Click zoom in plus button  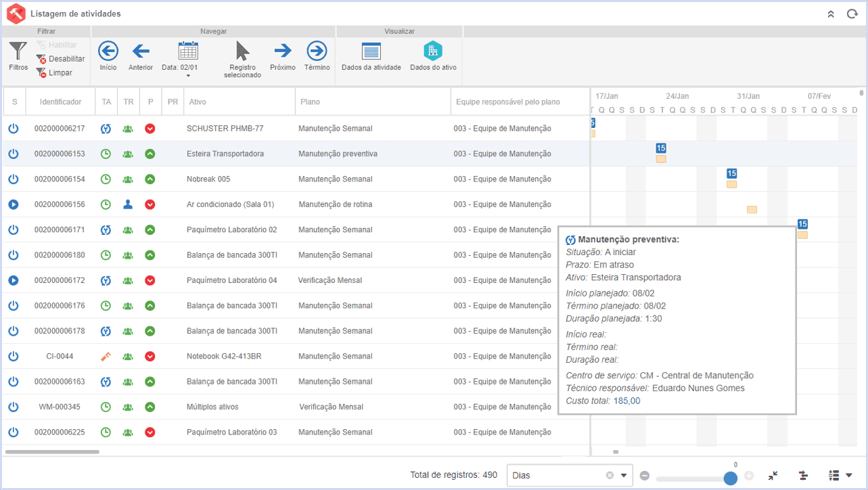point(749,476)
